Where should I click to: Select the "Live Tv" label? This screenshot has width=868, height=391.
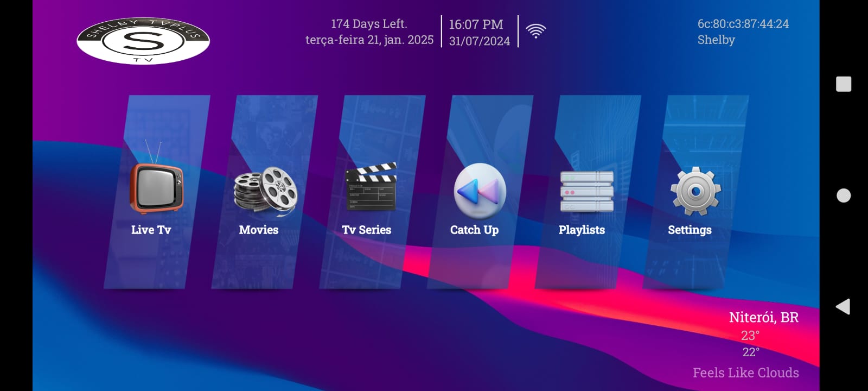click(x=151, y=230)
